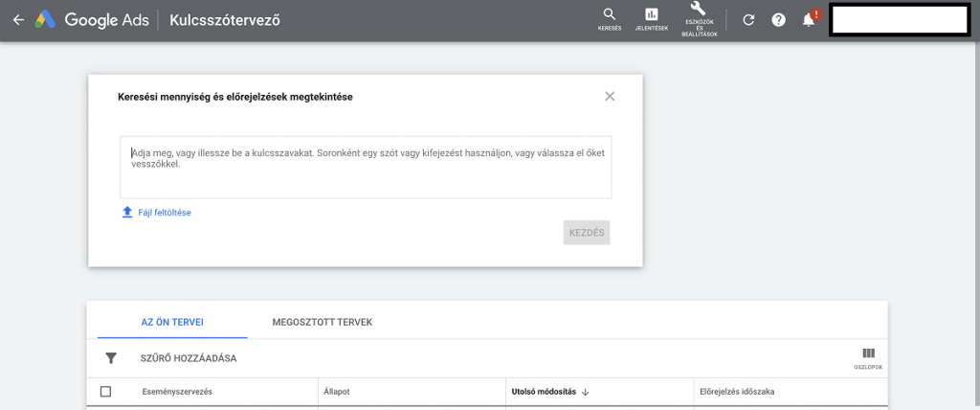The image size is (980, 410).
Task: Click the sort arrow beside Utolsó módosítás
Action: click(586, 392)
